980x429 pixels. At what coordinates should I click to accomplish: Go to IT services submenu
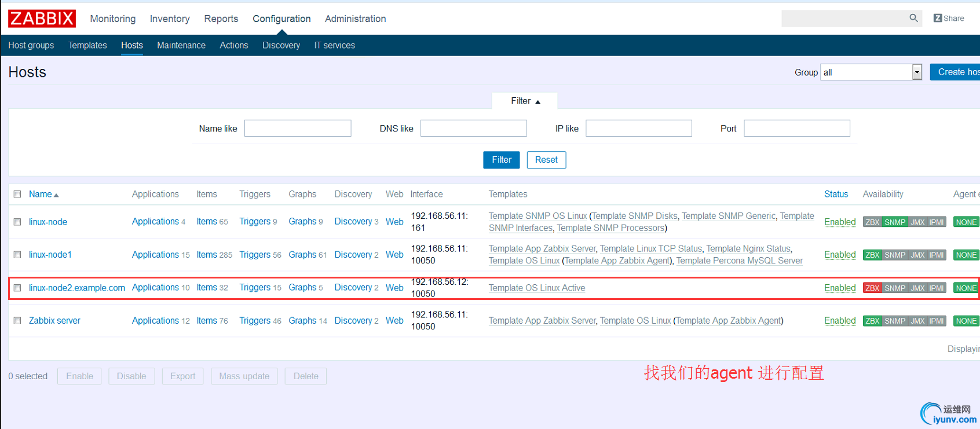coord(335,45)
